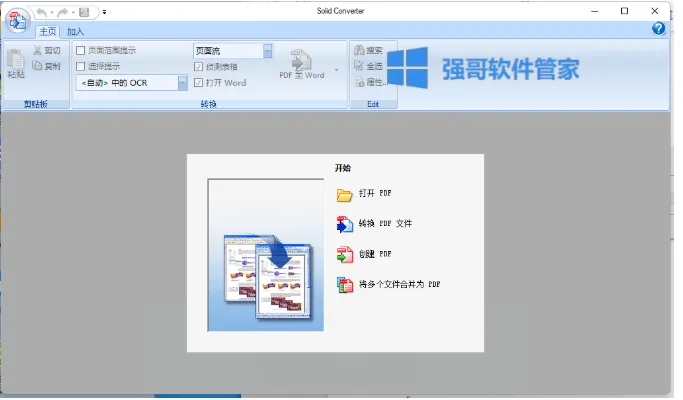The image size is (683, 400).
Task: Click the 打开 PDF link text
Action: (375, 193)
